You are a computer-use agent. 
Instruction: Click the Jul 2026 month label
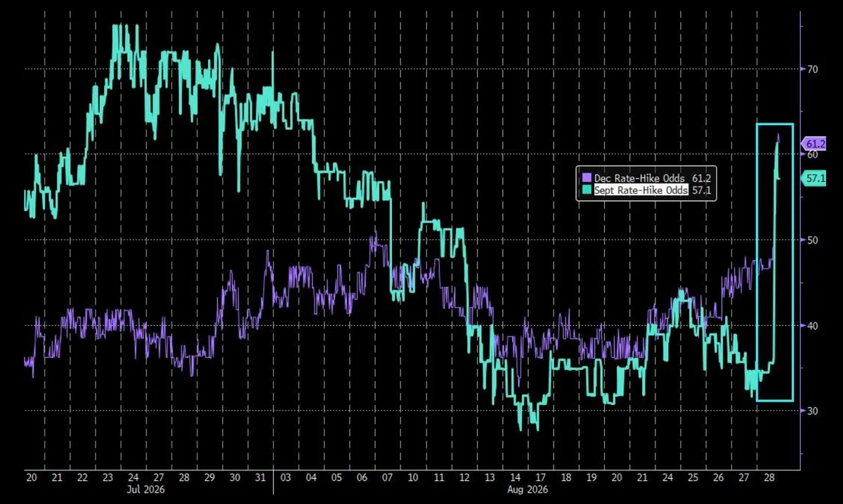[x=147, y=489]
